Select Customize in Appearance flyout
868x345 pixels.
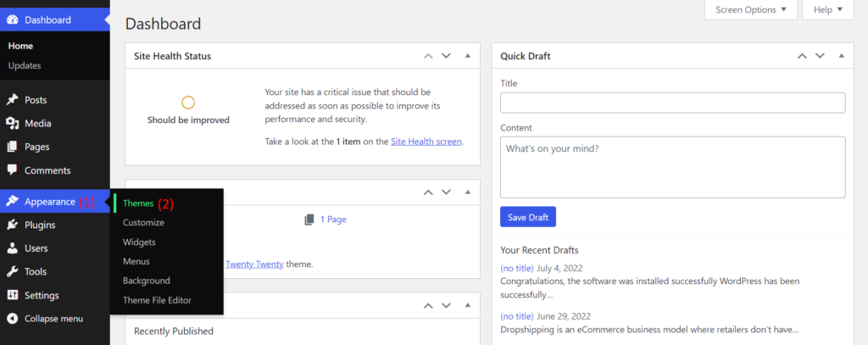[x=143, y=223]
